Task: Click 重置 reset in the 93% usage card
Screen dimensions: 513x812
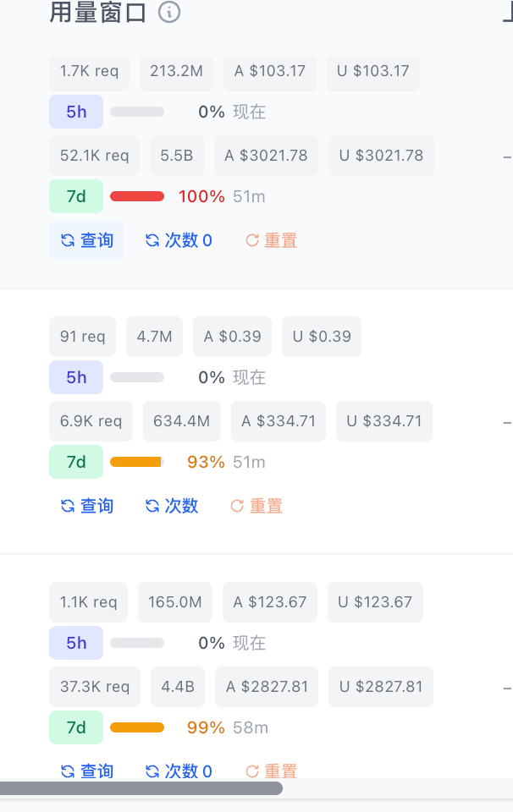Action: (x=256, y=506)
